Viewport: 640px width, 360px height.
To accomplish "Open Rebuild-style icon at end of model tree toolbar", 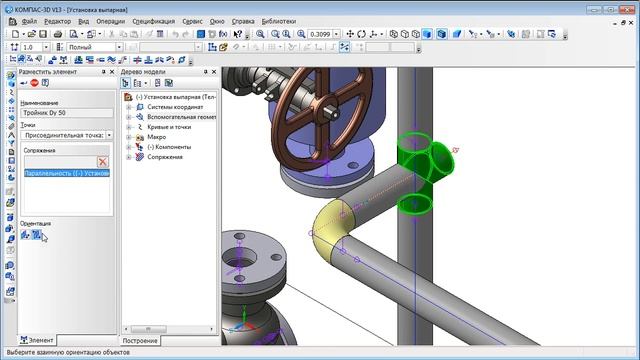I will (x=169, y=83).
